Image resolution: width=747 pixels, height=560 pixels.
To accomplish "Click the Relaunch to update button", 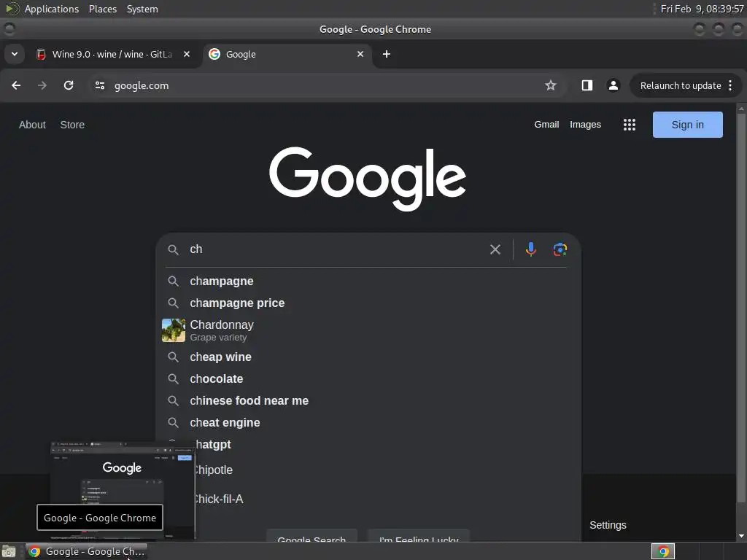I will (x=681, y=86).
